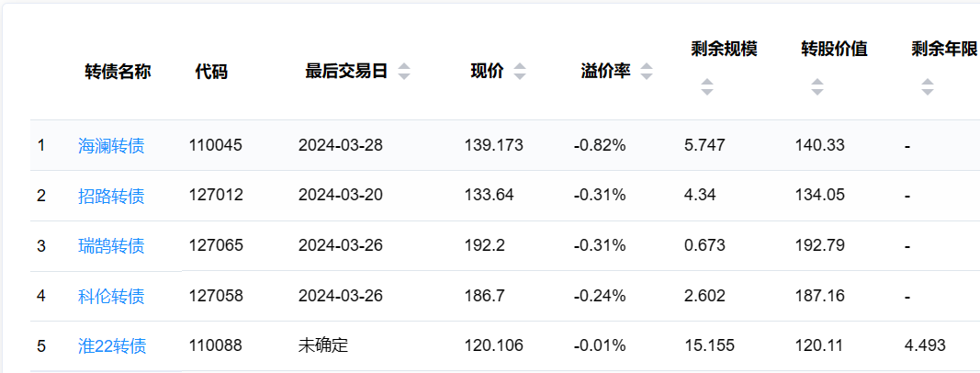This screenshot has width=980, height=373.
Task: Select date cell 2024-03-28
Action: coord(340,145)
